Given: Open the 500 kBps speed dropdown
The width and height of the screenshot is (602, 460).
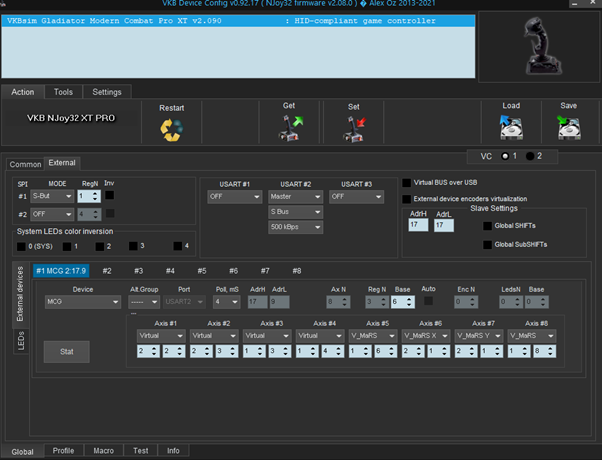Looking at the screenshot, I should [295, 227].
